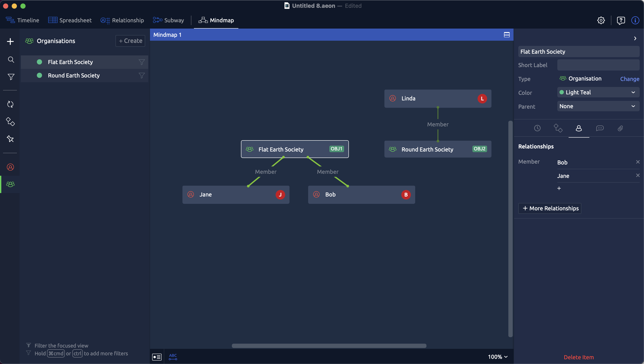
Task: Open the help question mark icon
Action: (621, 20)
